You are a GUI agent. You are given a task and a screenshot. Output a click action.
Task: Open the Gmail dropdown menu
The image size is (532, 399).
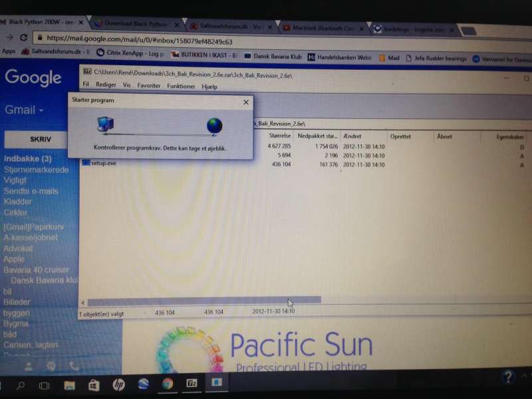tap(24, 110)
